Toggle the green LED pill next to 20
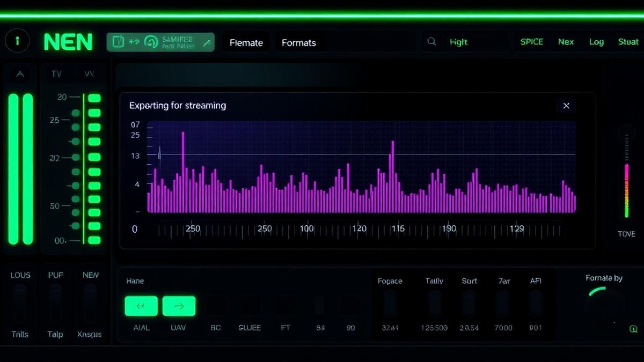Viewport: 644px width, 362px height. (94, 98)
